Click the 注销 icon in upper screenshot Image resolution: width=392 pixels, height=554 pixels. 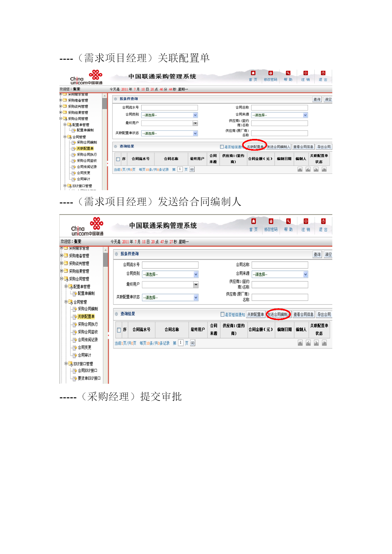tap(305, 73)
